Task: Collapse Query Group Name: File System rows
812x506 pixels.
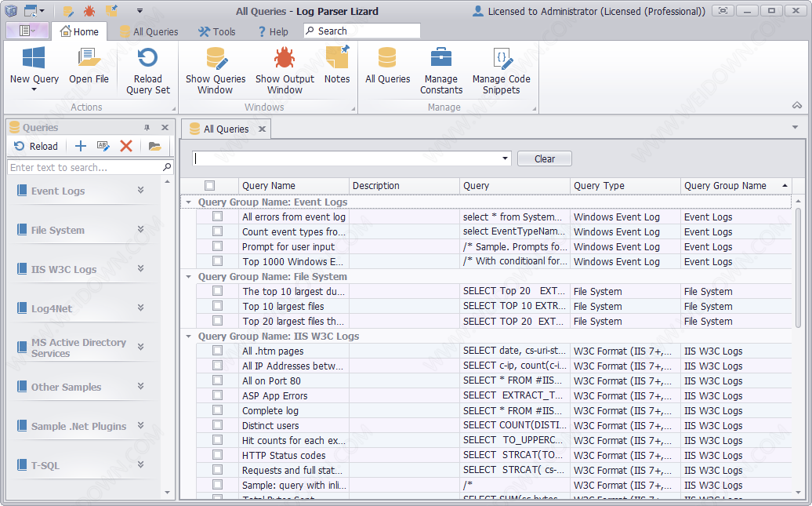Action: pos(188,277)
